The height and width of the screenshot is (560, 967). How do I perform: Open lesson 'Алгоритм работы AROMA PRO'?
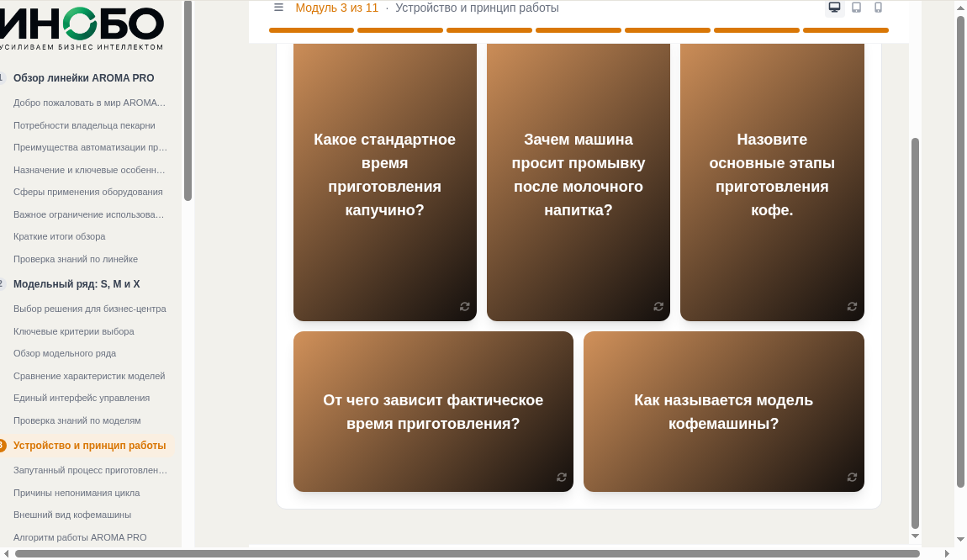point(80,537)
